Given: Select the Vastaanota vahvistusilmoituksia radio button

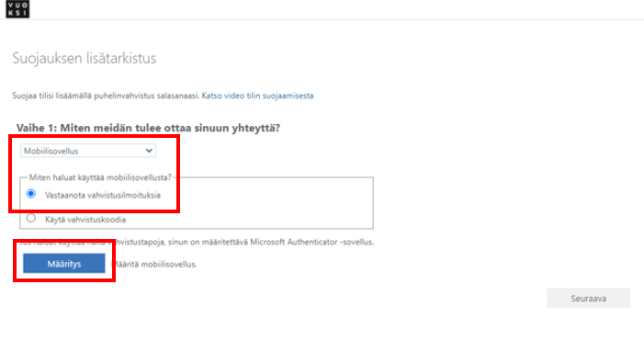Looking at the screenshot, I should tap(31, 194).
